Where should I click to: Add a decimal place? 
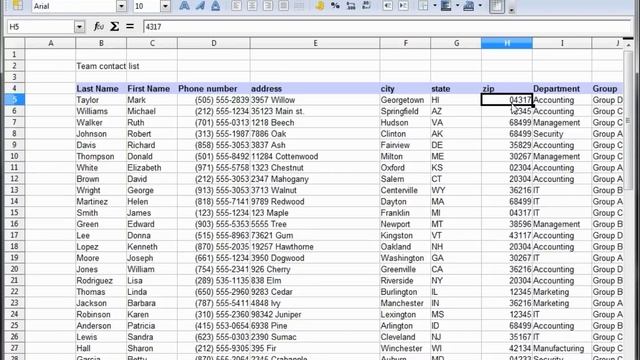tap(351, 6)
